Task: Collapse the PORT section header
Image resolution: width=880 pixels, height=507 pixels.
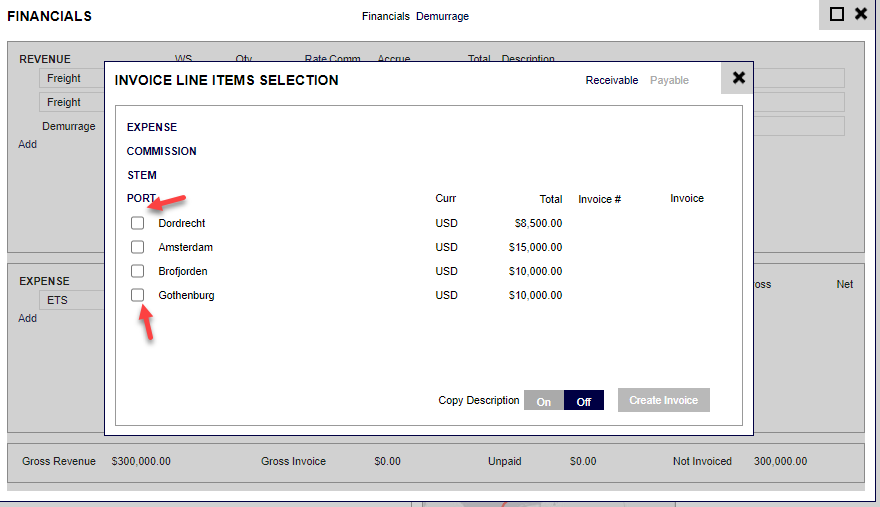Action: point(140,198)
